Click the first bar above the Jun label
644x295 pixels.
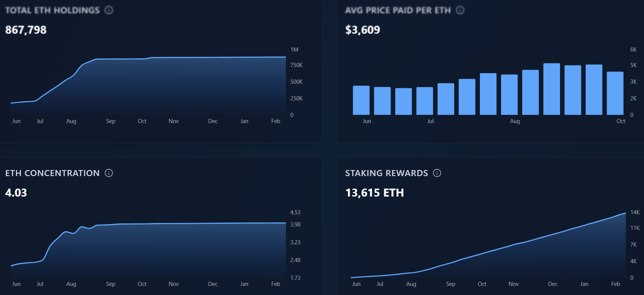click(361, 100)
